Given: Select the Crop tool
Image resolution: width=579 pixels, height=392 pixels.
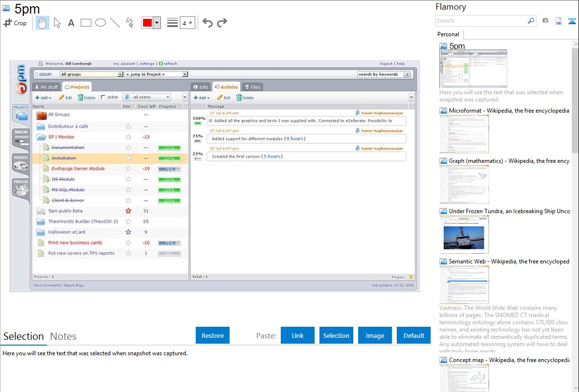Looking at the screenshot, I should [15, 23].
